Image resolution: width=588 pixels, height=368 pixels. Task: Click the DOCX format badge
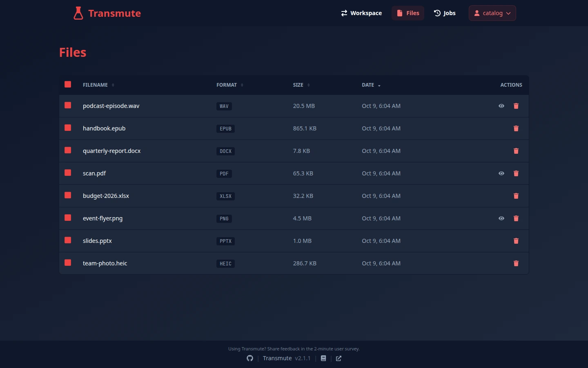coord(225,151)
